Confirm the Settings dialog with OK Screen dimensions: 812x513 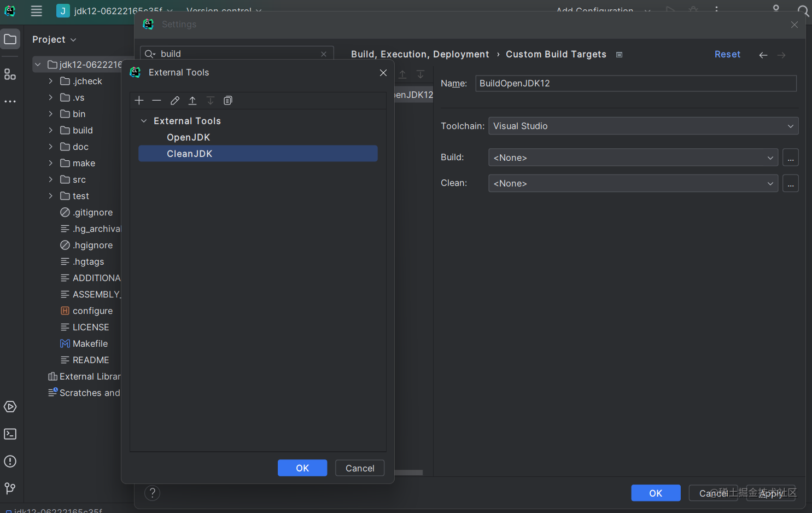[x=656, y=493]
